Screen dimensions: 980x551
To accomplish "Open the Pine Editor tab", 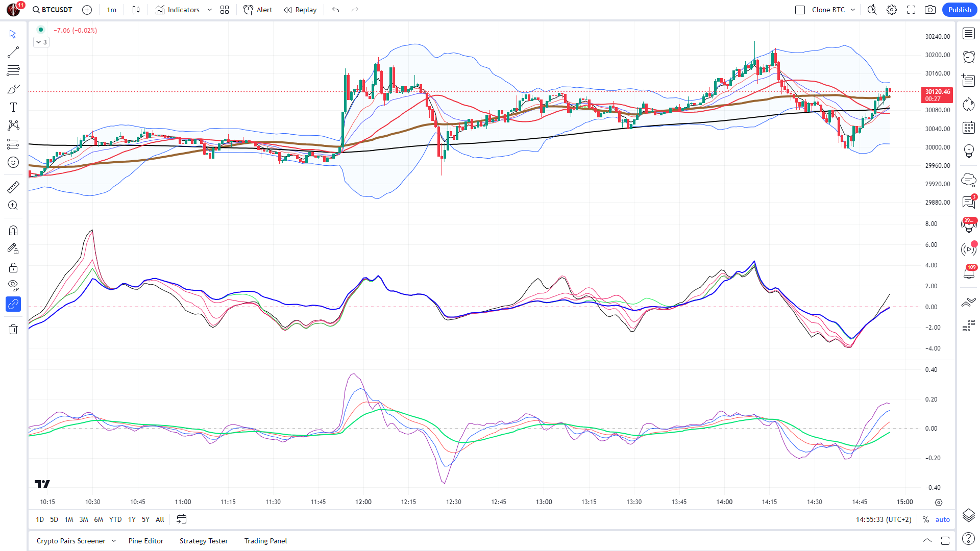I will coord(146,541).
